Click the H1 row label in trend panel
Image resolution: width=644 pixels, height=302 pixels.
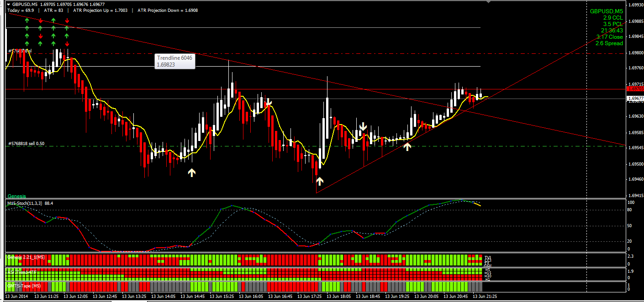coord(487,279)
